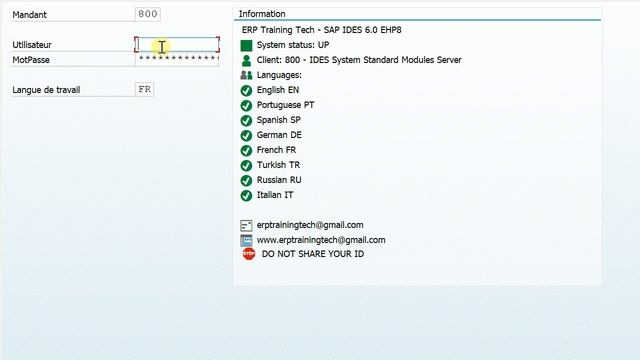Click the www.erptrainingtech@gmail.com address text
The width and height of the screenshot is (640, 360).
click(321, 240)
